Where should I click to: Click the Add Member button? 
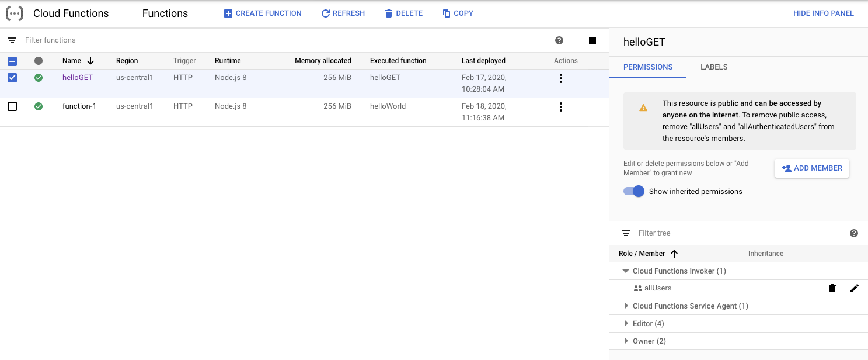812,168
